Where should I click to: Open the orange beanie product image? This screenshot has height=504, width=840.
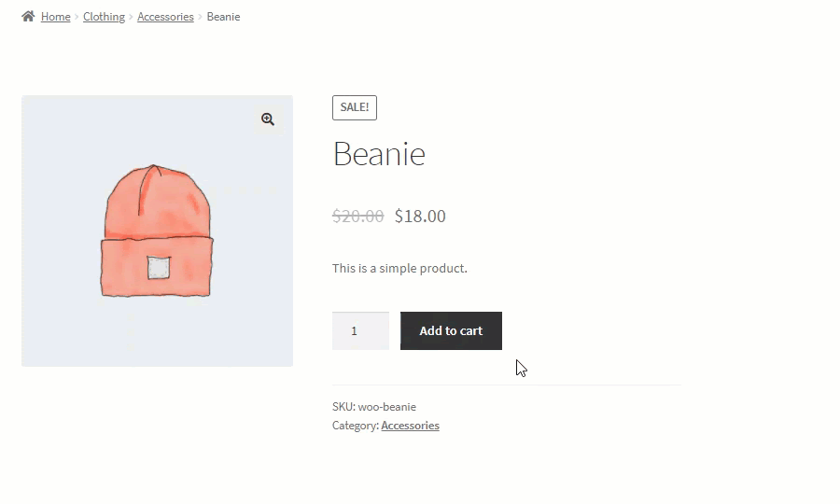click(x=157, y=231)
